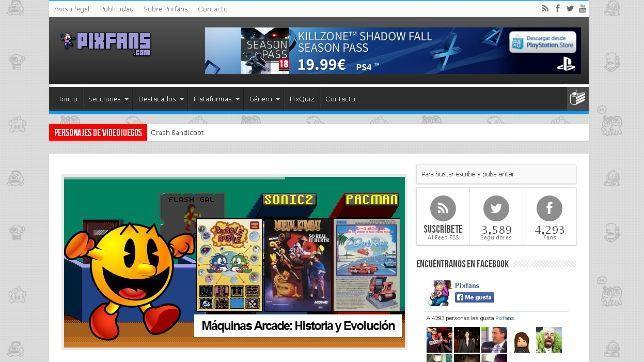The height and width of the screenshot is (362, 644).
Task: Click the round RSS subscribe icon
Action: point(442,208)
